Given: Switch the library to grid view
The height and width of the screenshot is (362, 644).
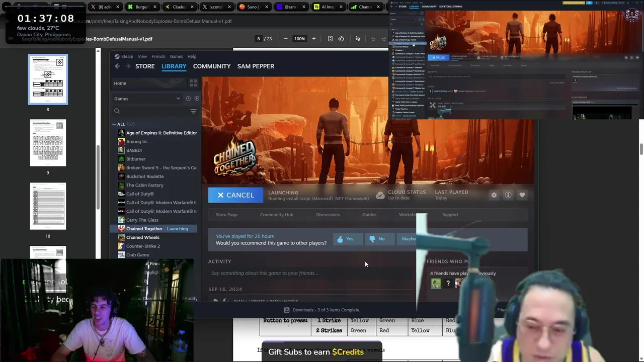Looking at the screenshot, I should [x=193, y=83].
